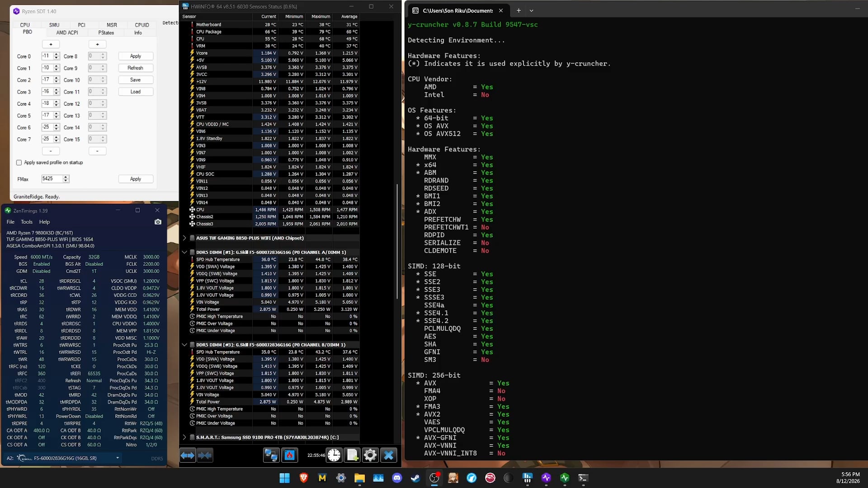The width and height of the screenshot is (868, 488).
Task: Click the green ZenTimings taskbar icon
Action: coord(565,478)
